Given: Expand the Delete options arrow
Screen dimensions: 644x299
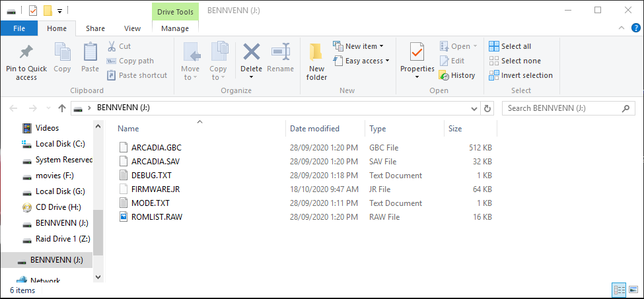Looking at the screenshot, I should click(252, 77).
